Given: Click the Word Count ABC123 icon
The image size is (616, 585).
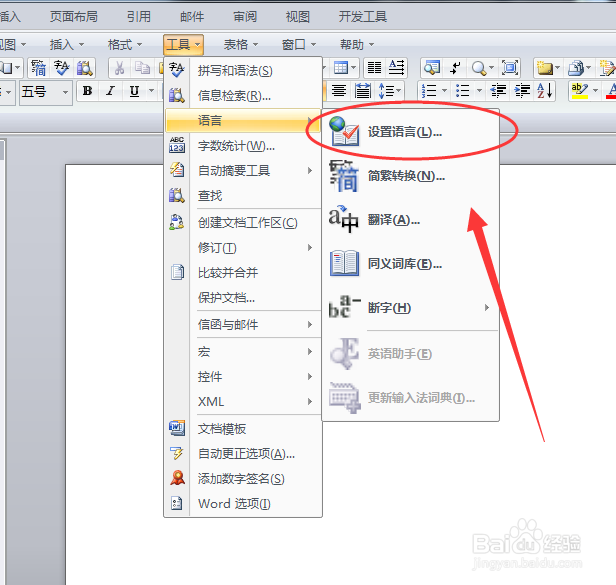Looking at the screenshot, I should (177, 145).
